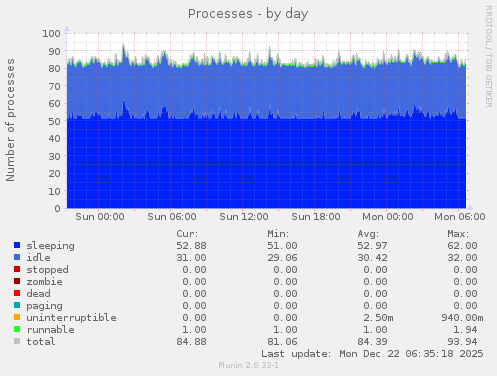Click the 'Processes - by day' title
The height and width of the screenshot is (376, 497).
(248, 14)
